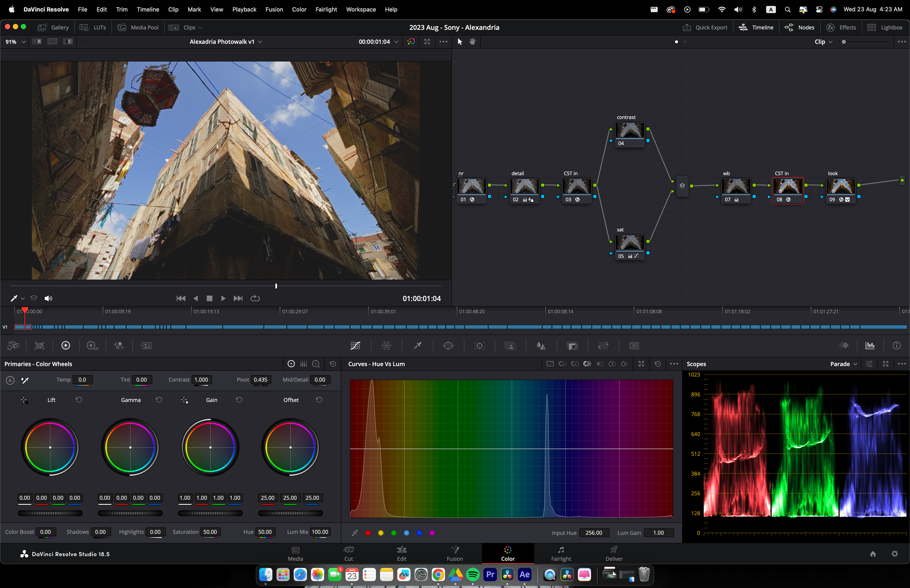Viewport: 910px width, 588px height.
Task: Reset the Lift color wheel
Action: pos(79,400)
